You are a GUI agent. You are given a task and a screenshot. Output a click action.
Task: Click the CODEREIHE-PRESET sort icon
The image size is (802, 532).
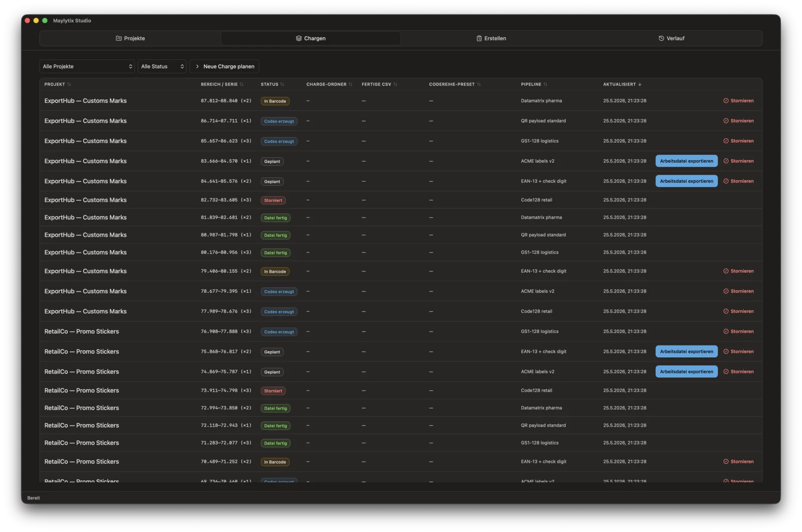[x=479, y=84]
